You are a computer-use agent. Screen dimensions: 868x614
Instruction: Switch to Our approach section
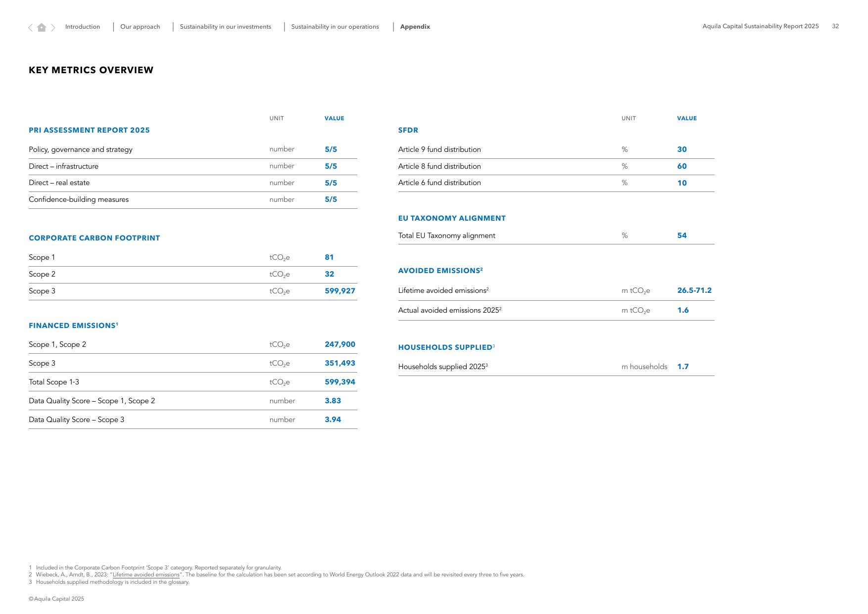pos(140,27)
